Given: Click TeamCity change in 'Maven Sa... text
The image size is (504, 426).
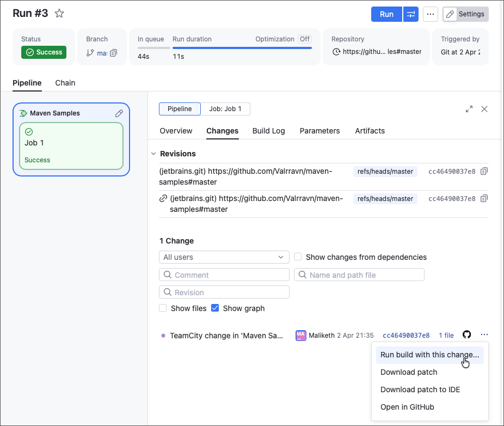Looking at the screenshot, I should (226, 336).
